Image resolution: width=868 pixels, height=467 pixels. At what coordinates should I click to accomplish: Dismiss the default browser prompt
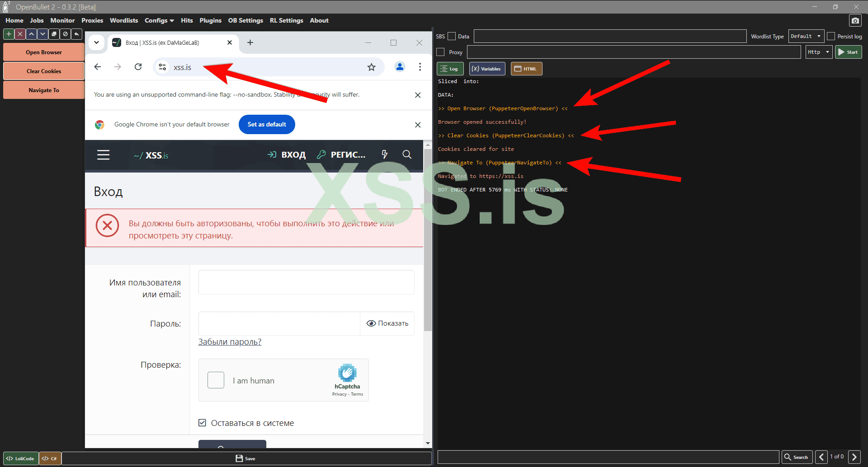(418, 125)
